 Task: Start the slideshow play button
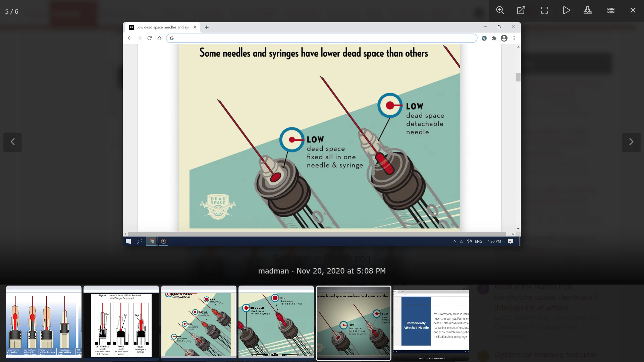click(566, 10)
